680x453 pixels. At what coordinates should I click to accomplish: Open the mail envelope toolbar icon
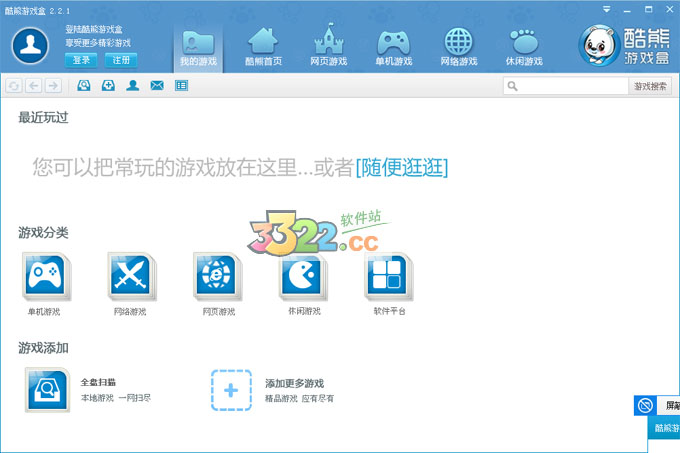(157, 86)
